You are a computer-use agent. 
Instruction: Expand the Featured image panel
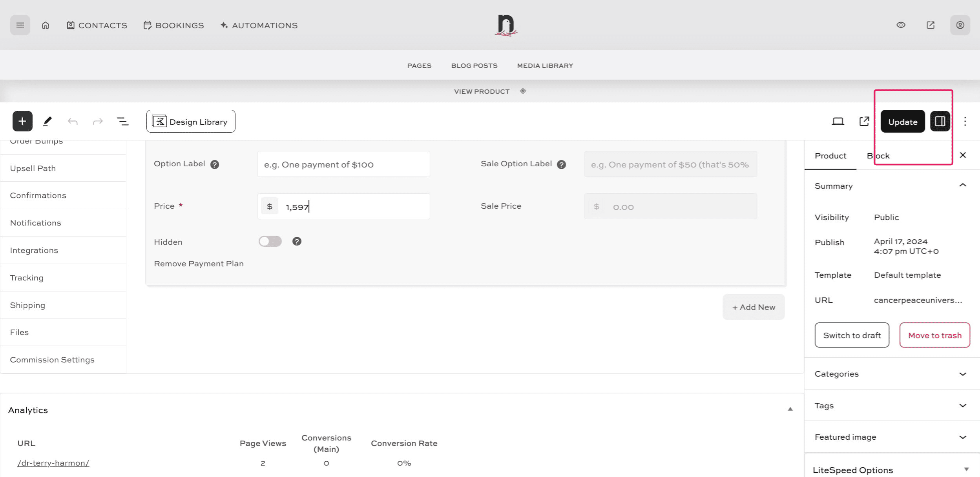[962, 437]
